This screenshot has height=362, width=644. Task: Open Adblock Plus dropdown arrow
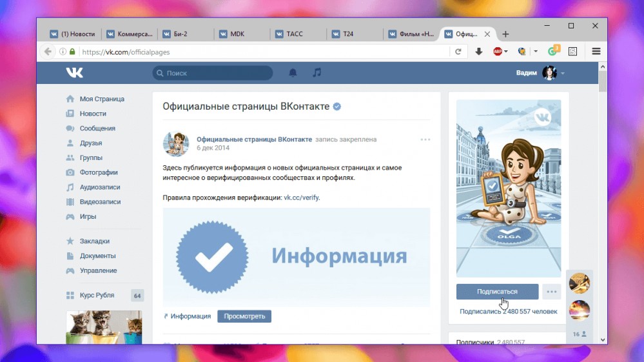point(506,52)
